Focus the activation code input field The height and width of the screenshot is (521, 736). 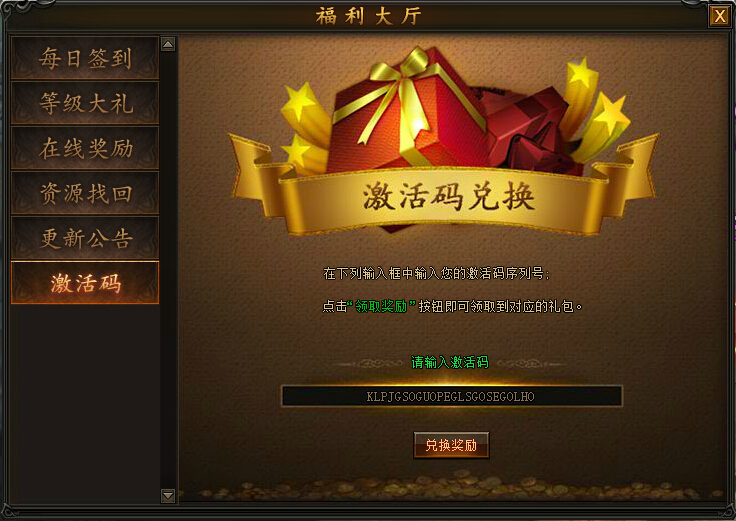452,396
